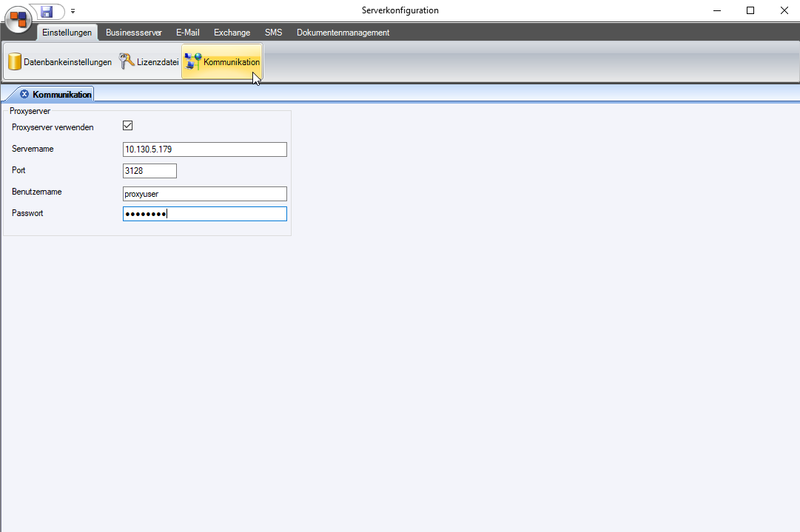Select the Kommunikation ribbon button

pyautogui.click(x=222, y=62)
